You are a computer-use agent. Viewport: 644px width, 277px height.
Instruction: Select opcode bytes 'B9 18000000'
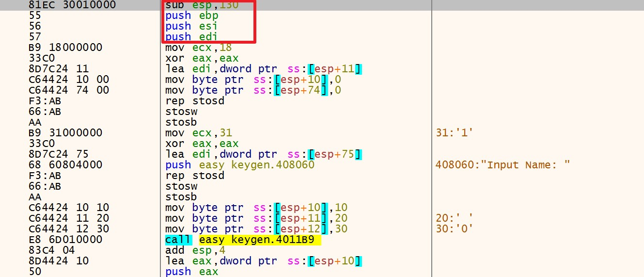pyautogui.click(x=65, y=48)
